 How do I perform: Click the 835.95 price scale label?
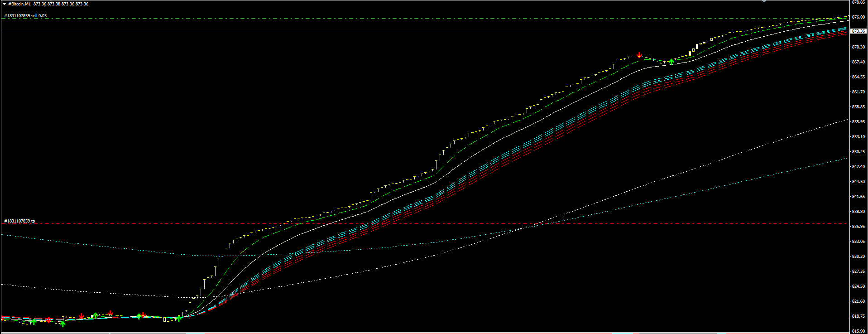[x=858, y=227]
